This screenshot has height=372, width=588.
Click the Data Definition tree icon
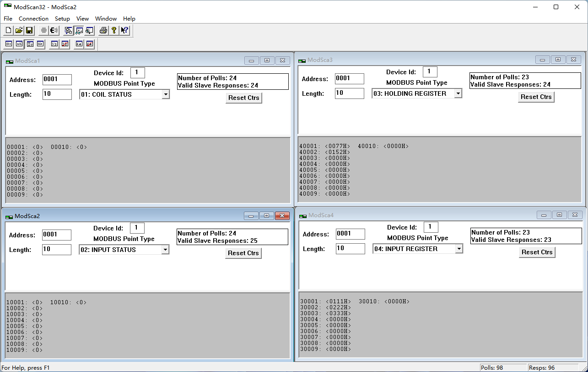click(69, 31)
